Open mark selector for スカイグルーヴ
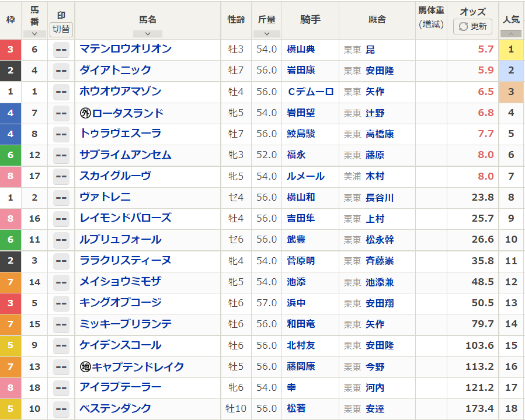The height and width of the screenshot is (420, 525). click(x=61, y=177)
